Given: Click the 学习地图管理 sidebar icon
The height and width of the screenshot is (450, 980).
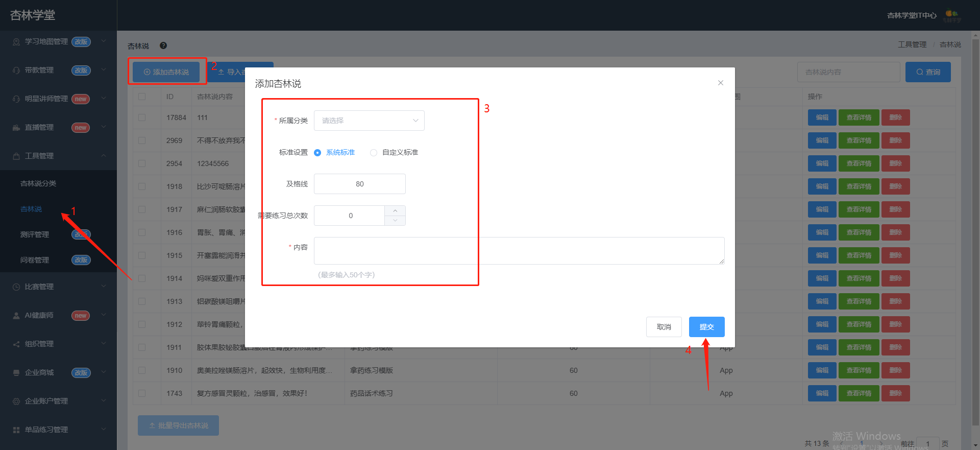Looking at the screenshot, I should point(16,42).
